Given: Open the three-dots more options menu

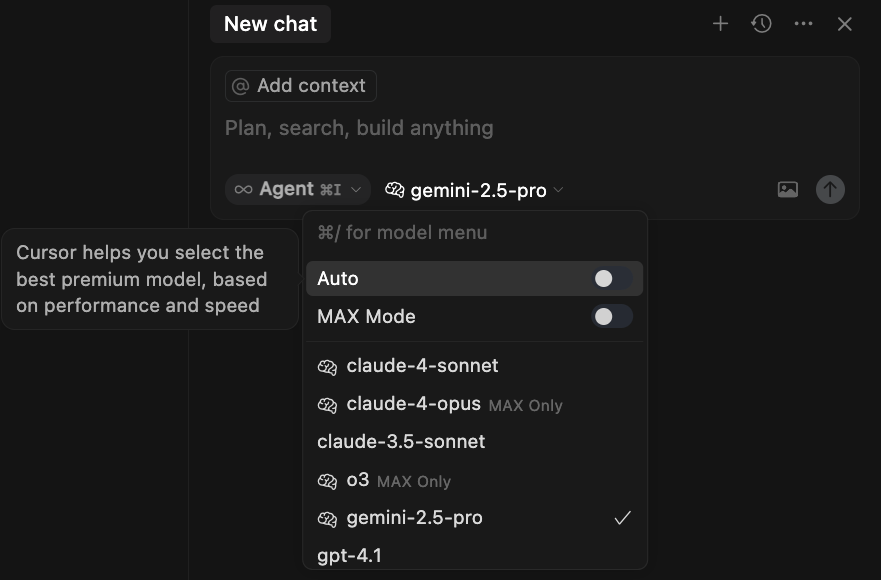Looking at the screenshot, I should pos(803,24).
